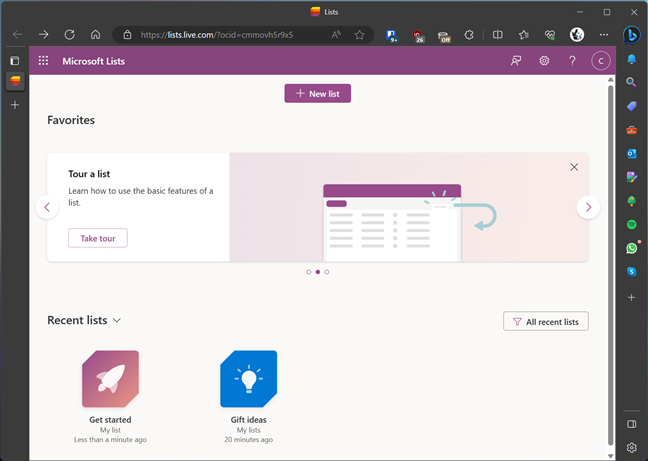
Task: Open account manager circle labeled C
Action: (x=600, y=61)
